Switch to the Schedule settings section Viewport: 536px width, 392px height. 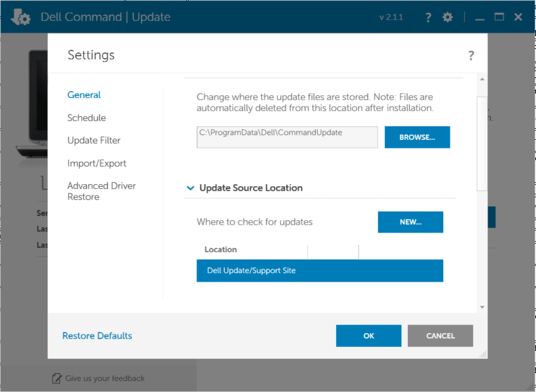pos(86,118)
